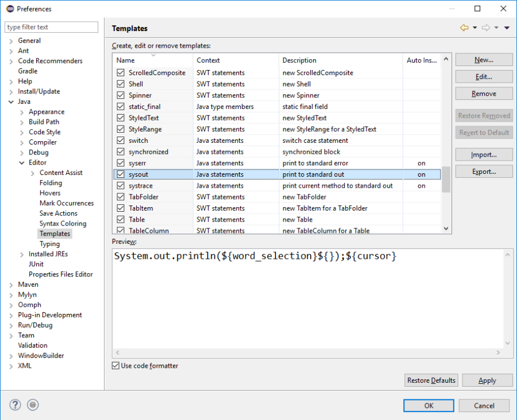Image resolution: width=517 pixels, height=420 pixels.
Task: Collapse the Java tree node
Action: coord(11,102)
